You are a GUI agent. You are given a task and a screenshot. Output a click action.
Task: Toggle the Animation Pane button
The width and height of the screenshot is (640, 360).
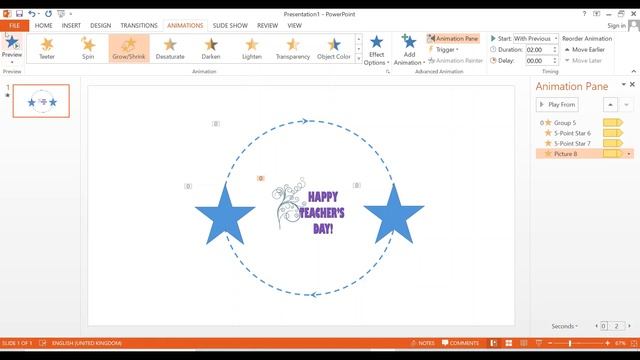click(x=453, y=38)
